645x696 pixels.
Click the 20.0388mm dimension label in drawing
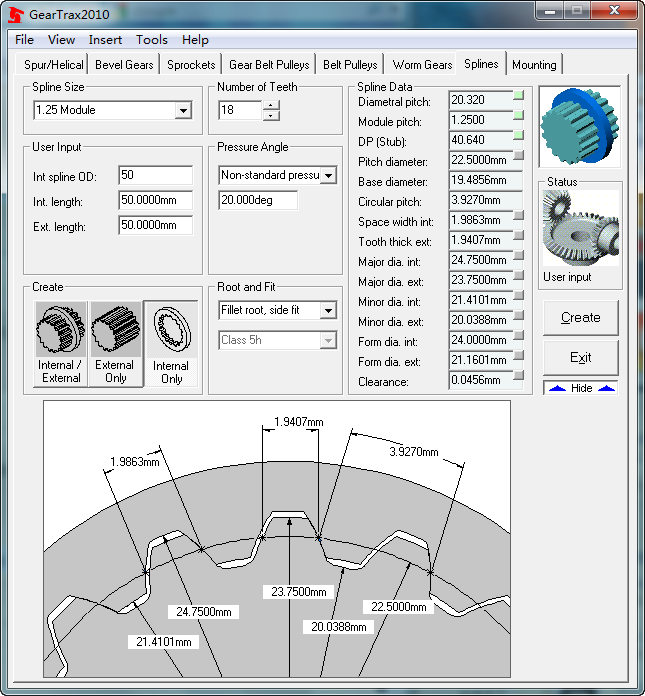(338, 627)
